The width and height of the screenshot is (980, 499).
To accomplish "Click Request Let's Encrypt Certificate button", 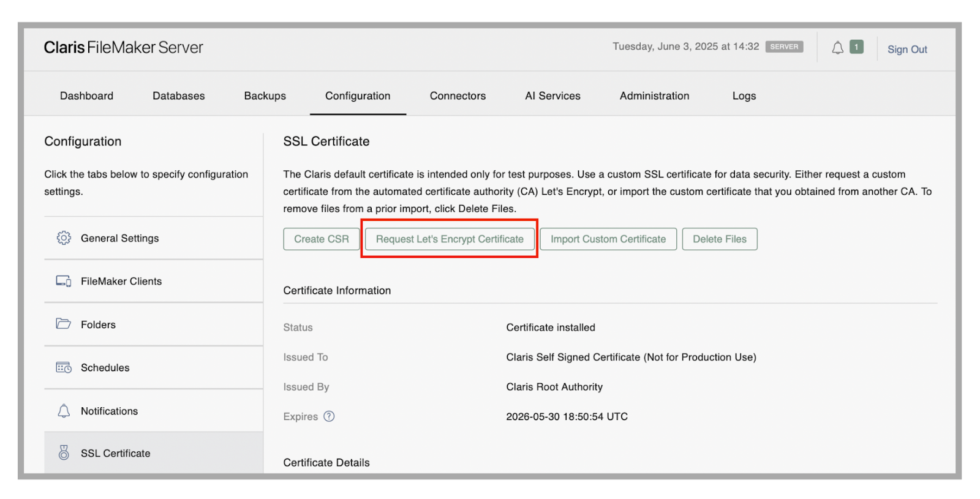I will 450,239.
